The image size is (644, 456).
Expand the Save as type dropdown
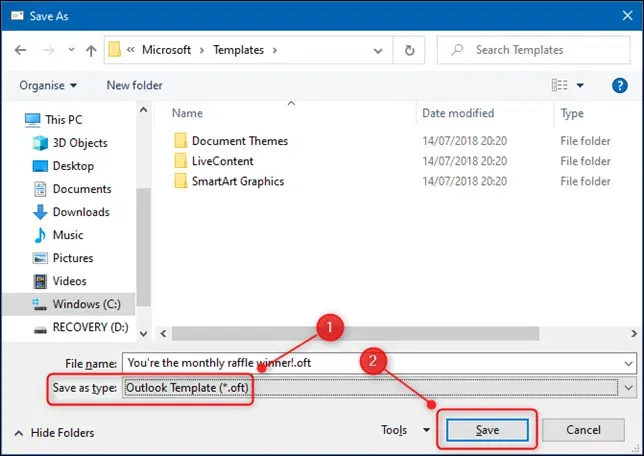click(x=627, y=387)
